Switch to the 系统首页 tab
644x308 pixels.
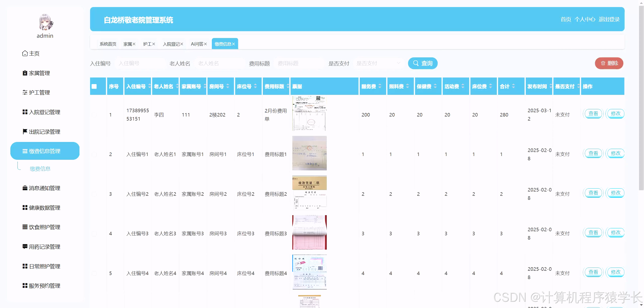(108, 44)
